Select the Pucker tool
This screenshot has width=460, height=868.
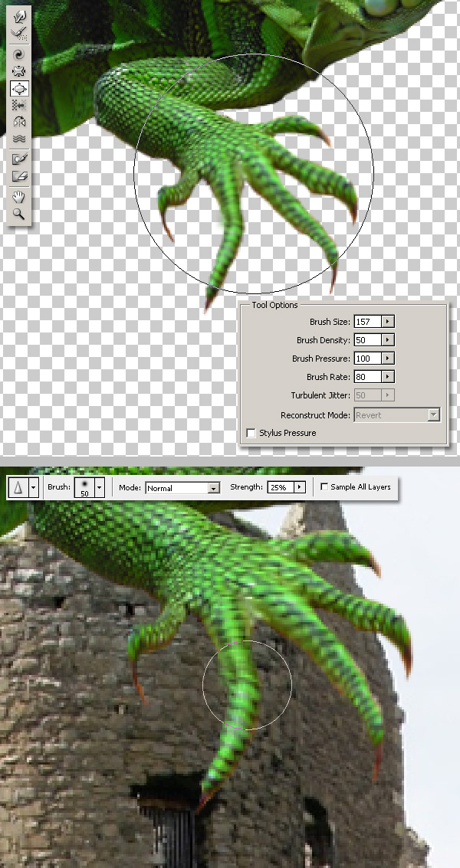tap(19, 70)
